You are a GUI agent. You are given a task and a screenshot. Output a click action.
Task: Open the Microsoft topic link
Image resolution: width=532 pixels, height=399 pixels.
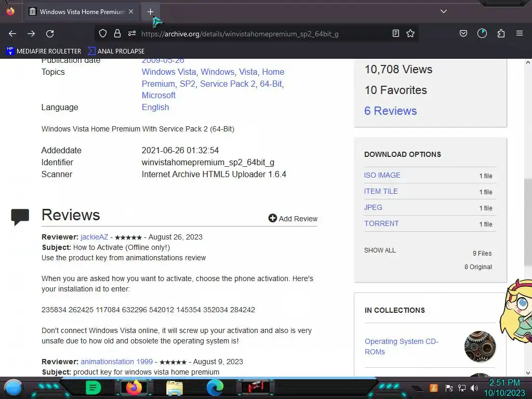[x=158, y=96]
